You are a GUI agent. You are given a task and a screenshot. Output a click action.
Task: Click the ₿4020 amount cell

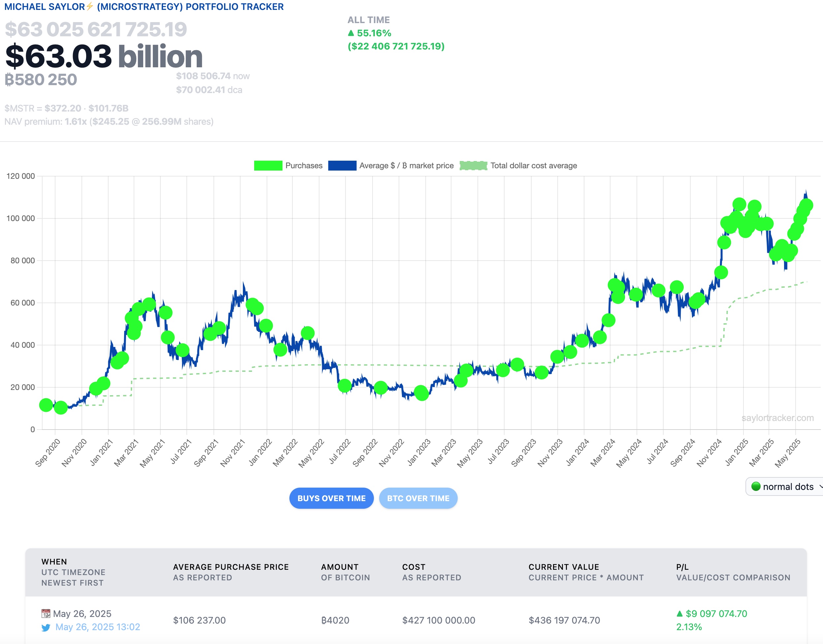[335, 620]
